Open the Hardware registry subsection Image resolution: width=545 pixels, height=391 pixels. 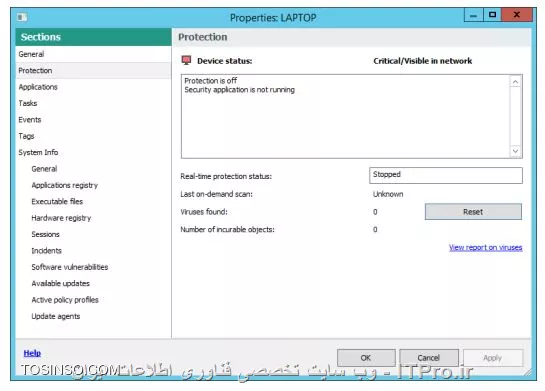(61, 218)
